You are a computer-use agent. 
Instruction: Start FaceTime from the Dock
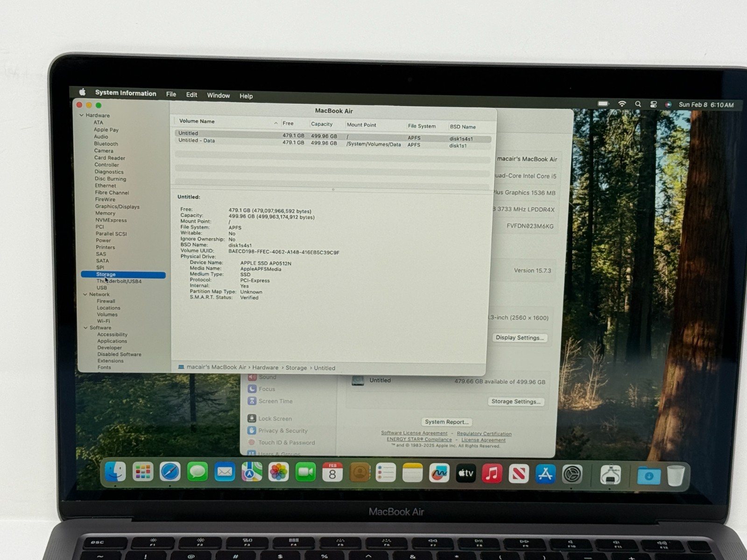(x=306, y=473)
